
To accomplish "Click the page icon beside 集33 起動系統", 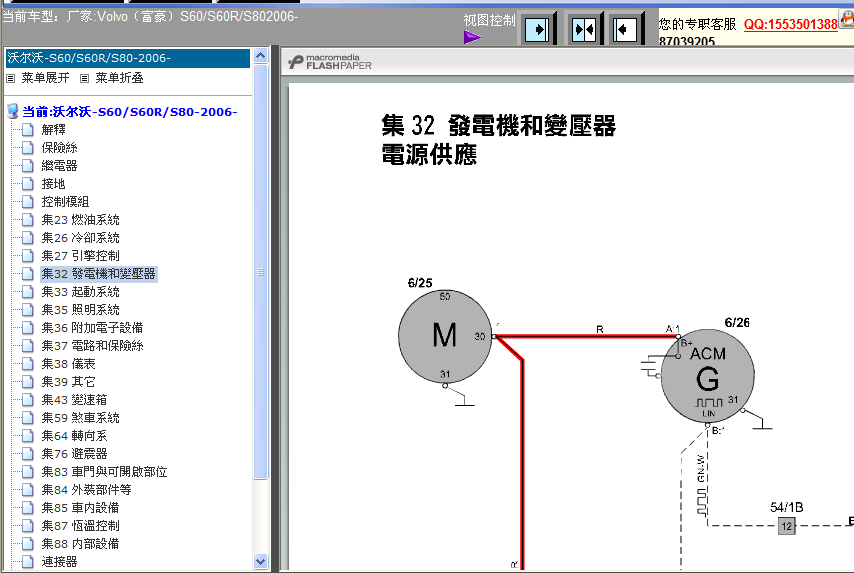I will (28, 291).
